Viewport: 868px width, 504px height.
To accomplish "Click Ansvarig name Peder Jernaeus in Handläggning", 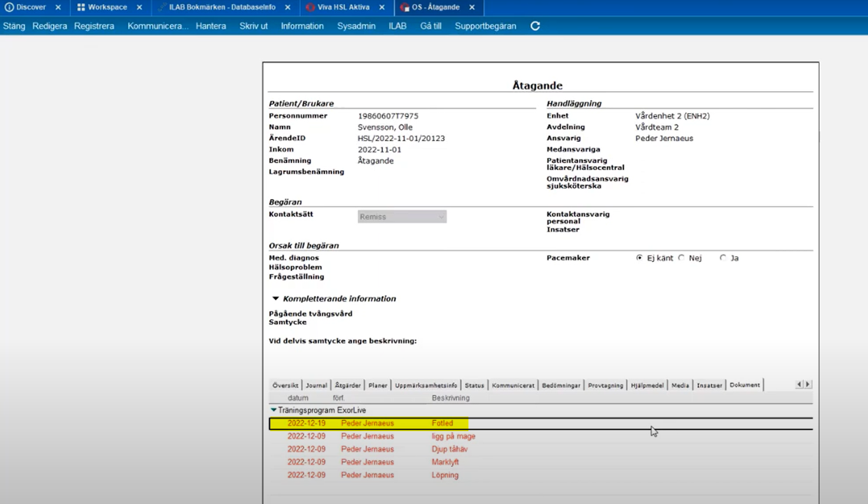I will click(664, 138).
